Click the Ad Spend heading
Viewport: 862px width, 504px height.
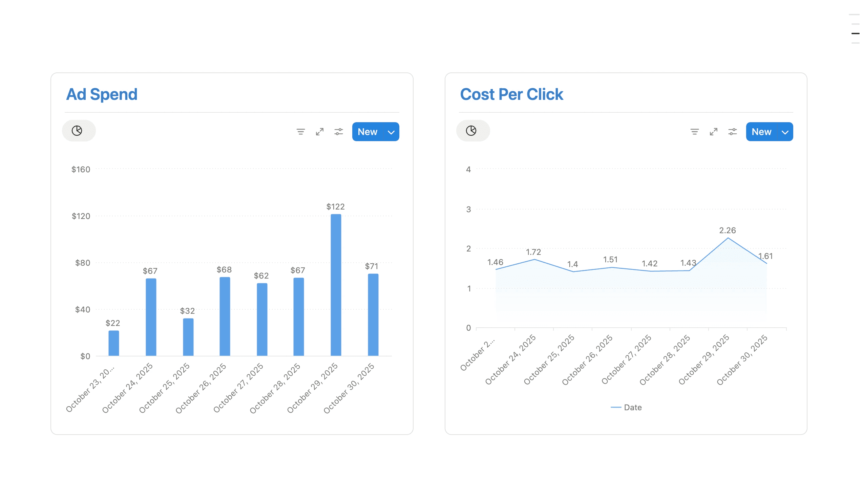(102, 94)
